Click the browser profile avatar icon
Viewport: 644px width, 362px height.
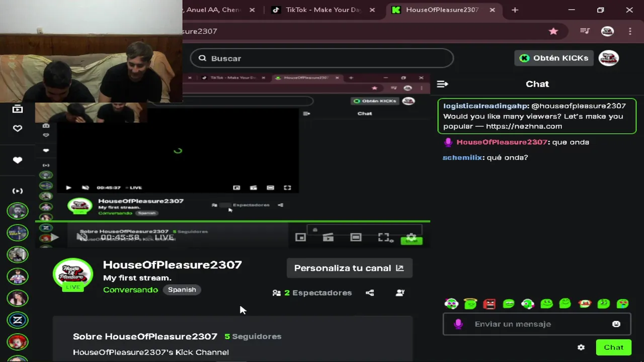[x=607, y=31]
